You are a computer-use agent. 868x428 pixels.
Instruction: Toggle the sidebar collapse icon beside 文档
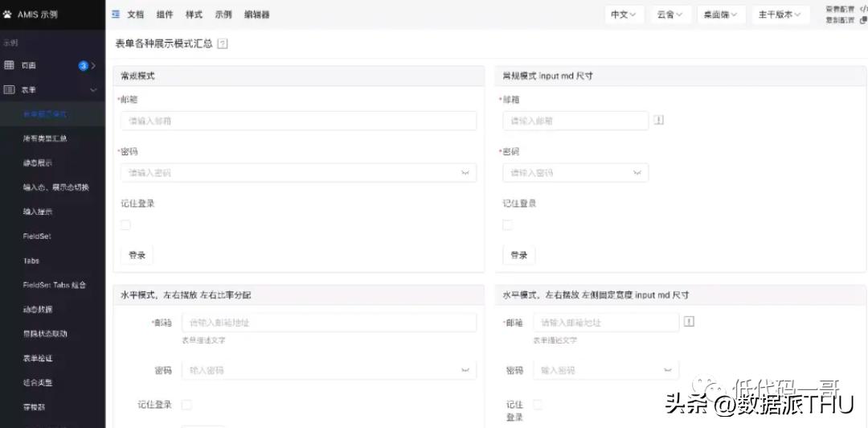116,14
